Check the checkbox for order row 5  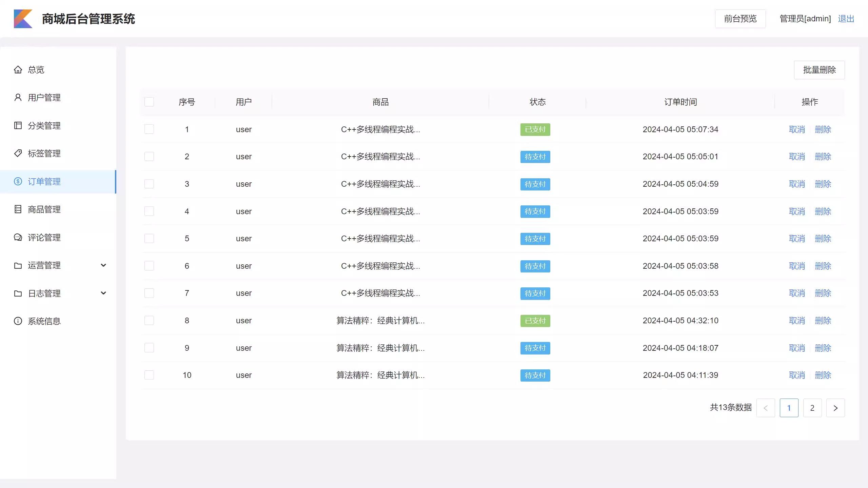coord(149,238)
